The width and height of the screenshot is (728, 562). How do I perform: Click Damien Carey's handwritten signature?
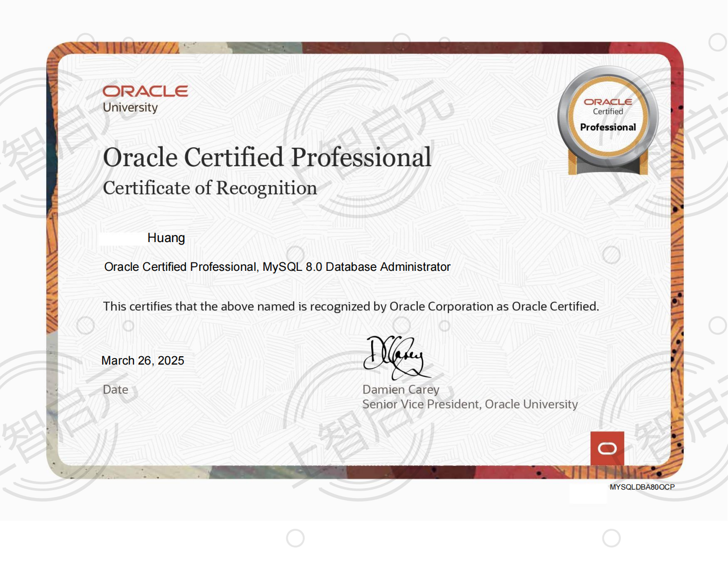[x=395, y=356]
